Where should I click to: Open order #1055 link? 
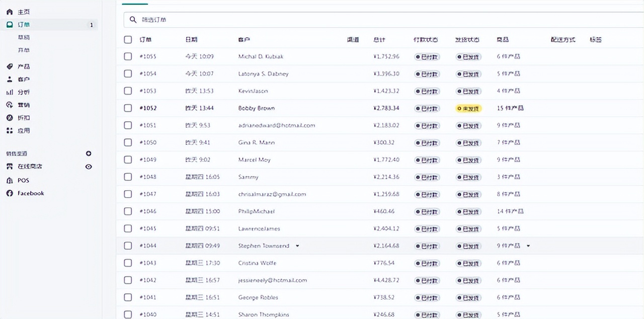(148, 56)
